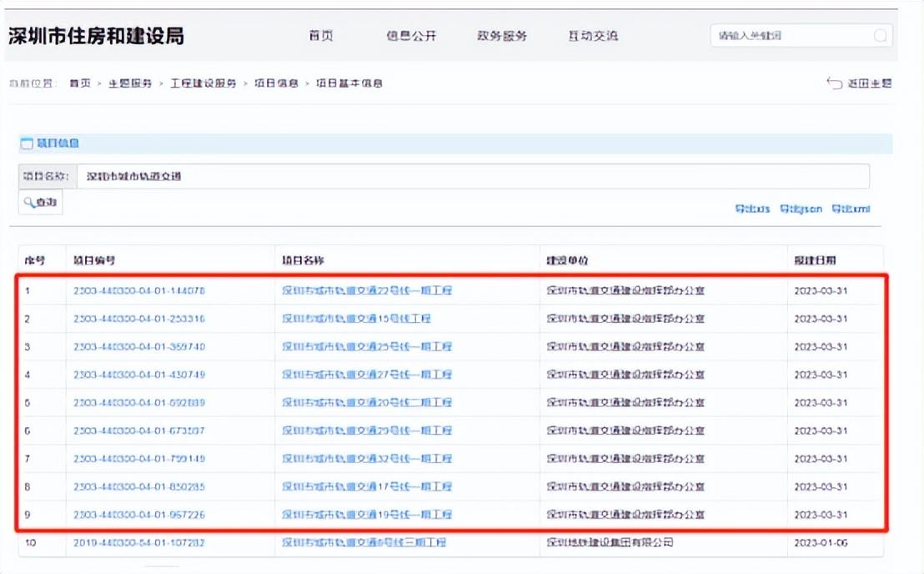The height and width of the screenshot is (574, 924).
Task: Open the 22号线一期工程 project name link
Action: pos(367,290)
